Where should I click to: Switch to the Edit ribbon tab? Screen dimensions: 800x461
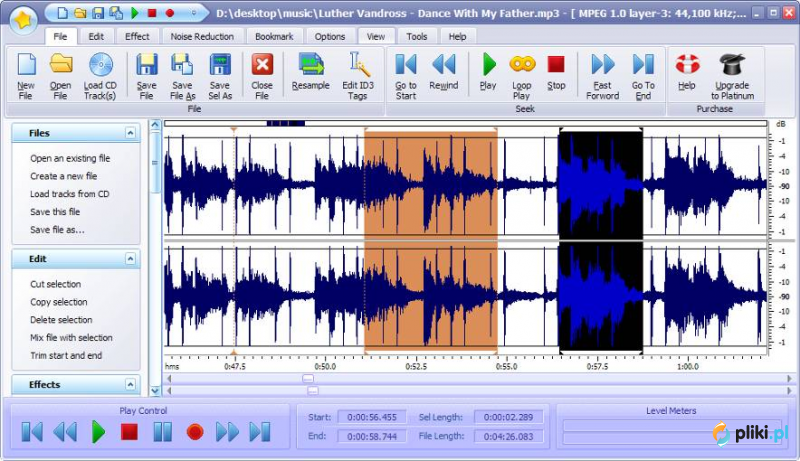(x=96, y=37)
